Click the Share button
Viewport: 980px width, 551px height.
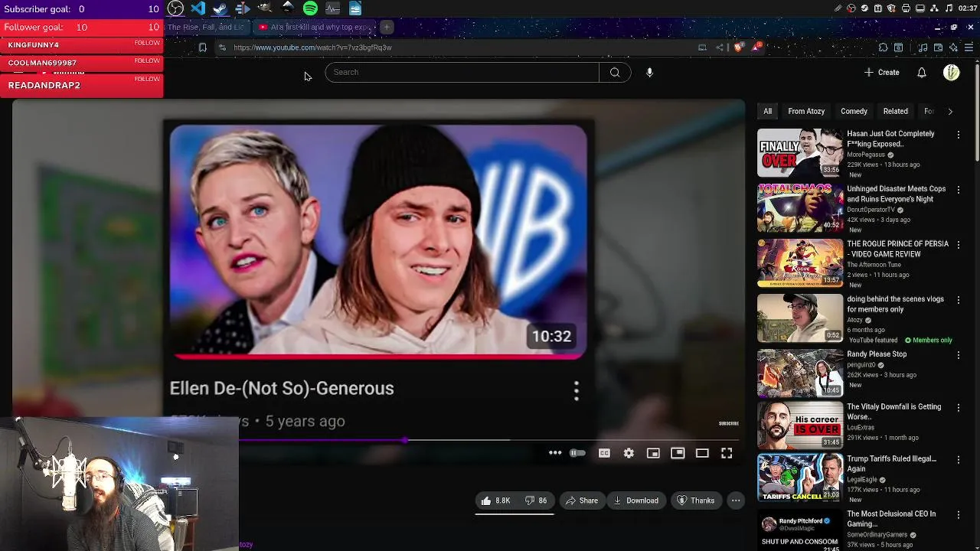coord(581,500)
